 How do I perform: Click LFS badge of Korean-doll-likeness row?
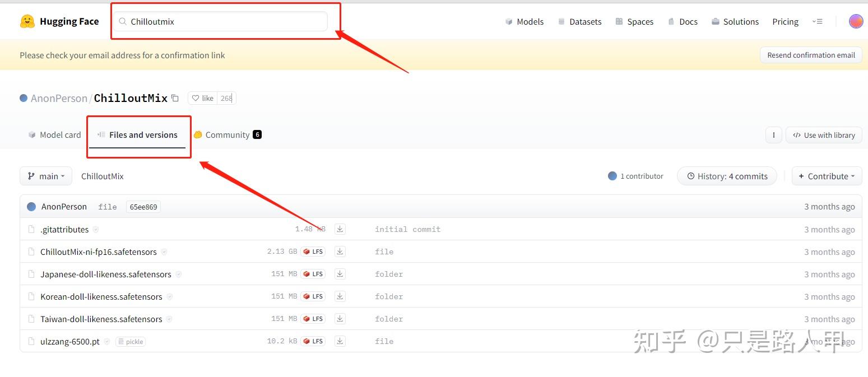tap(313, 296)
